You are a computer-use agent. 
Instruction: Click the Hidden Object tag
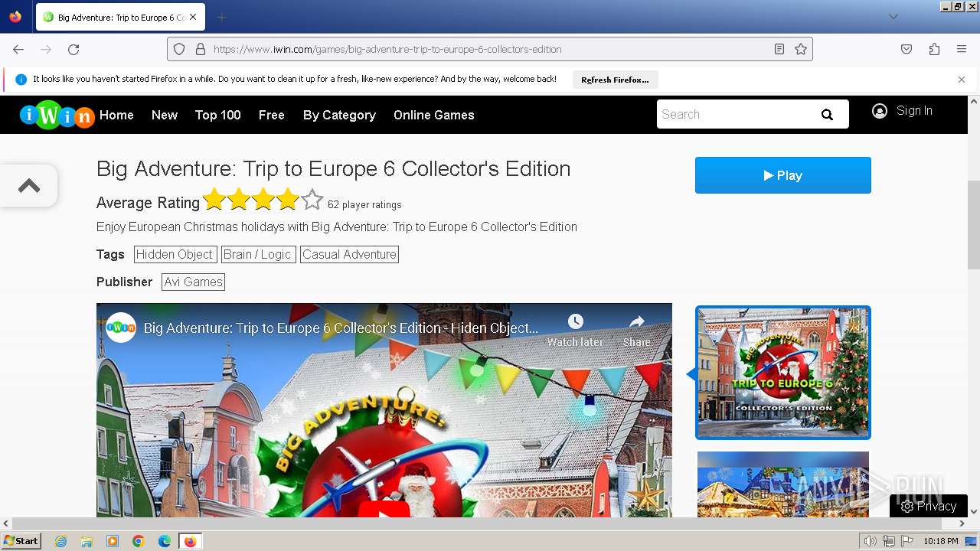coord(175,254)
